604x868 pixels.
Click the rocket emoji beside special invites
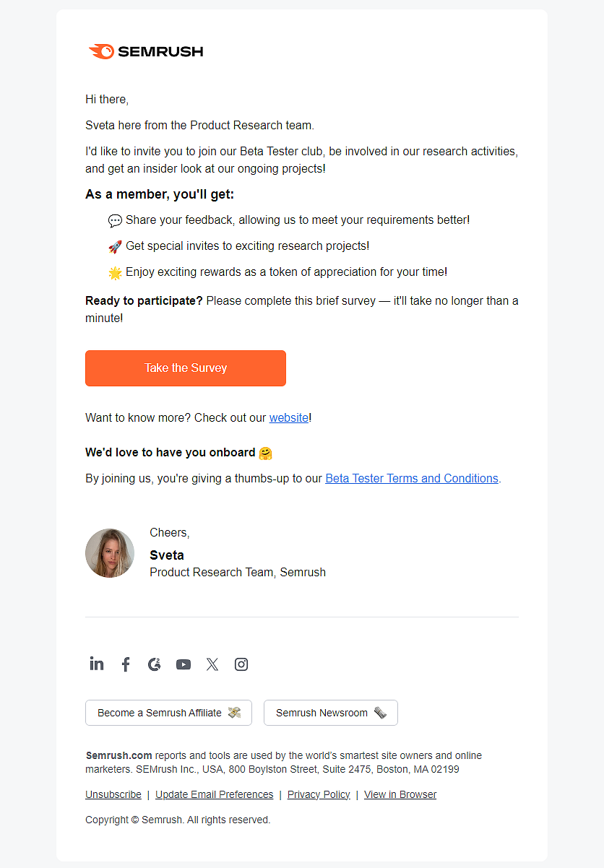pyautogui.click(x=115, y=246)
